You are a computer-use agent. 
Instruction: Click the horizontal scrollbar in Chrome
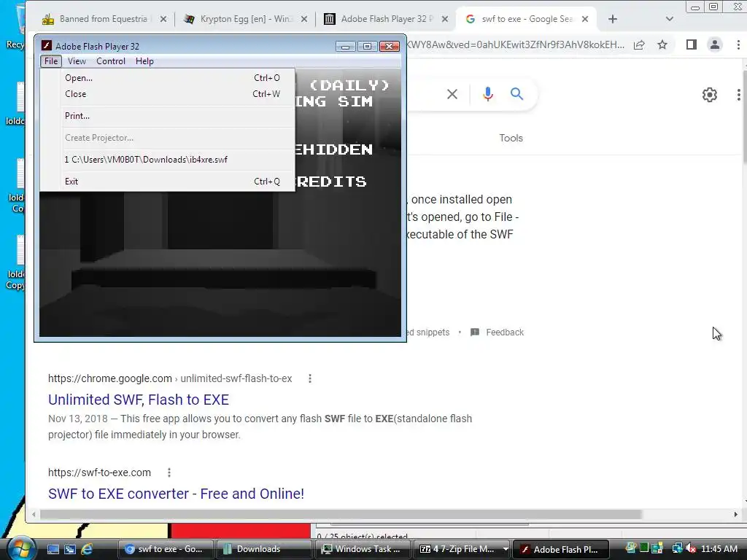pyautogui.click(x=341, y=514)
